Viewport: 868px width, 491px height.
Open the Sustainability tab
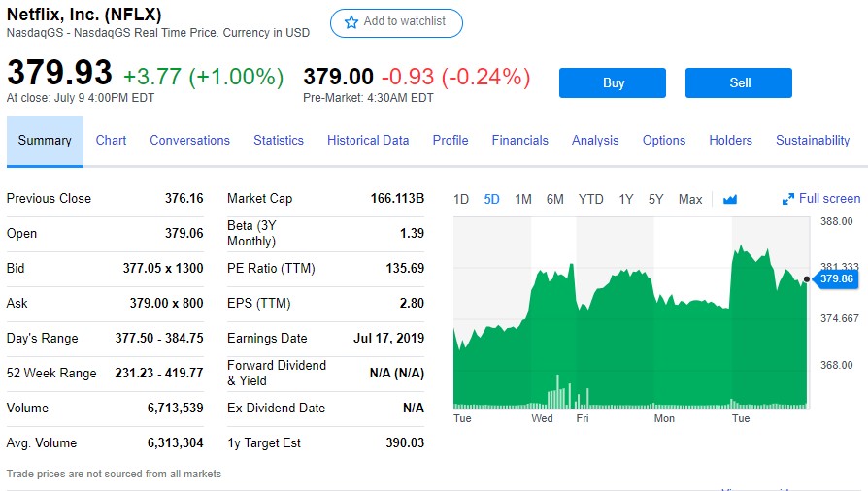pos(813,141)
